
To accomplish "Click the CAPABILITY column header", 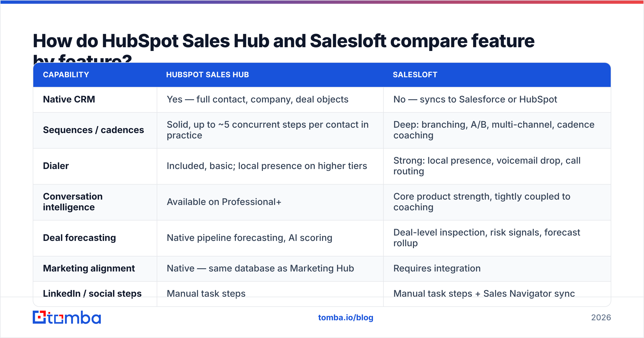I will point(66,75).
